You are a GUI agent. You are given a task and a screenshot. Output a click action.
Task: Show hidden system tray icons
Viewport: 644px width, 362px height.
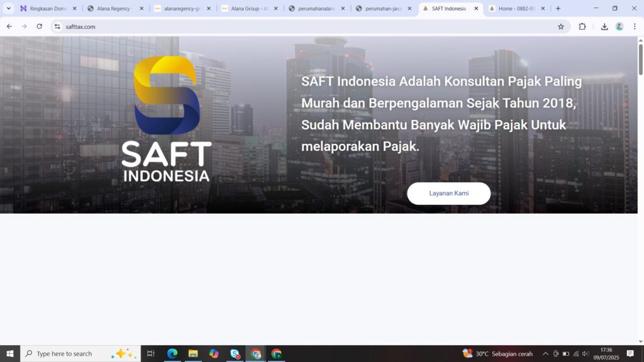click(x=545, y=354)
